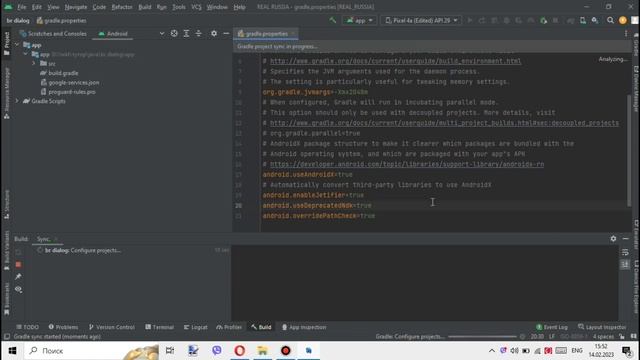Open the File menu
The image size is (640, 360).
point(22,7)
